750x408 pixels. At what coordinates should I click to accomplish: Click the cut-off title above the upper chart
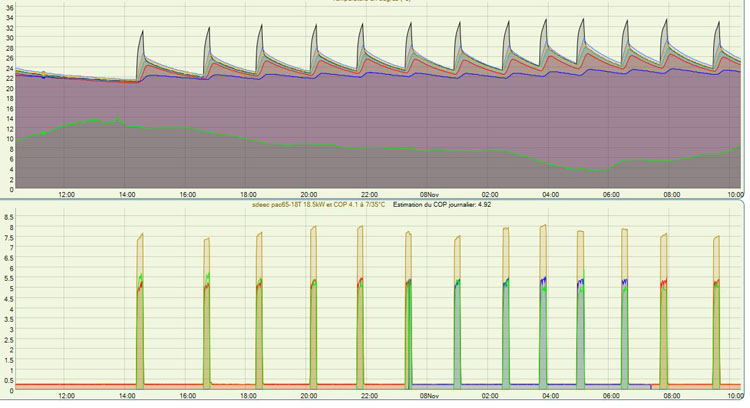tap(373, 2)
